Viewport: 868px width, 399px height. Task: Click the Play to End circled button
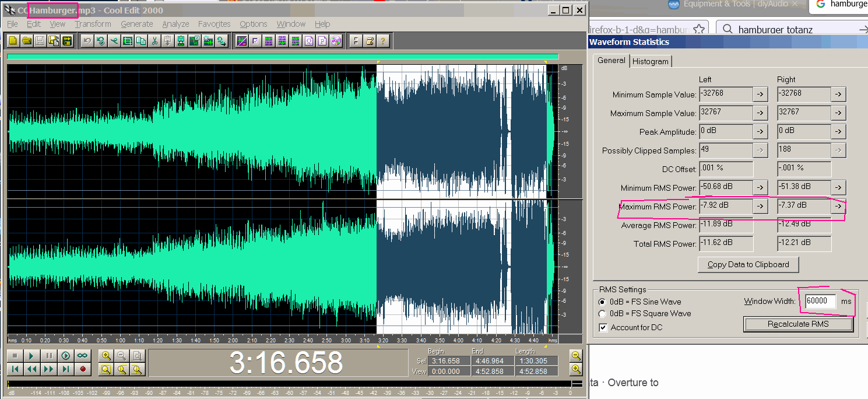66,355
